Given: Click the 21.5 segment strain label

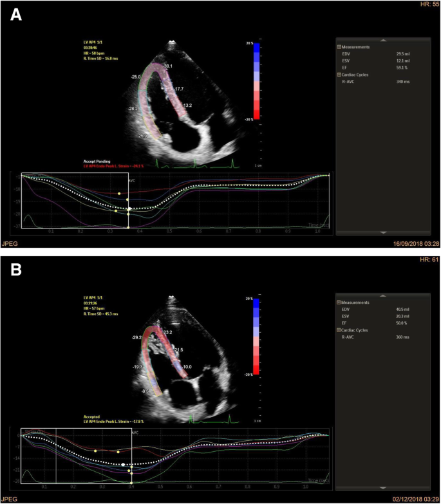Looking at the screenshot, I should [x=178, y=350].
